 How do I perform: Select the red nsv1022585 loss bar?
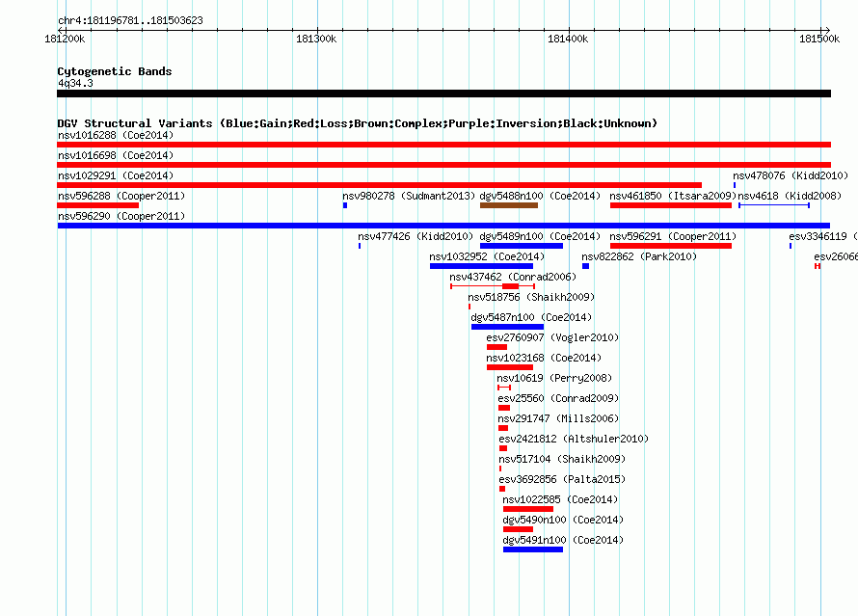(x=528, y=509)
